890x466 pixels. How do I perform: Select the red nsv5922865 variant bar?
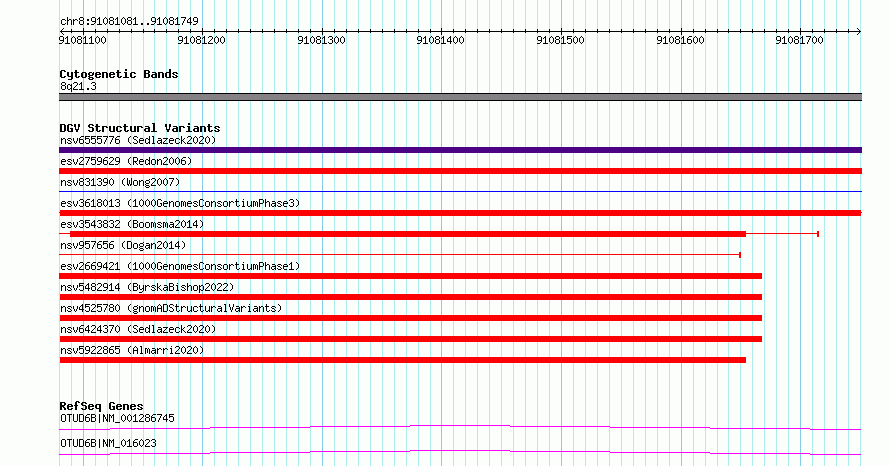click(x=402, y=360)
